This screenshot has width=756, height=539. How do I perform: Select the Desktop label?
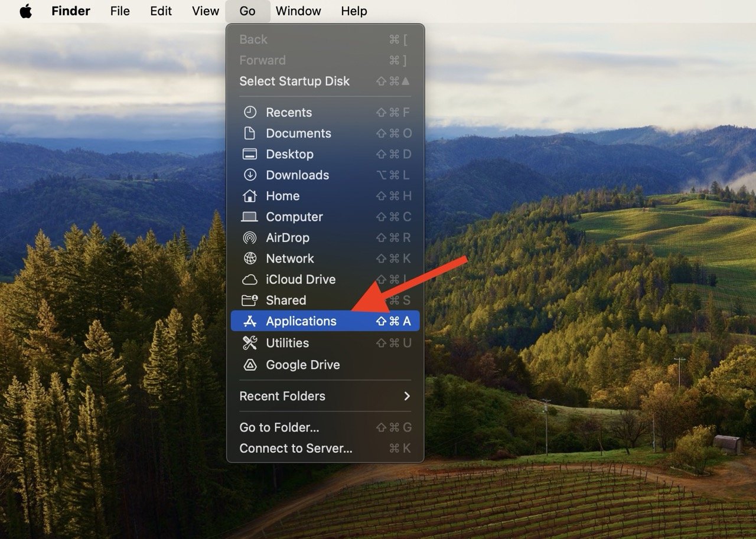click(289, 154)
